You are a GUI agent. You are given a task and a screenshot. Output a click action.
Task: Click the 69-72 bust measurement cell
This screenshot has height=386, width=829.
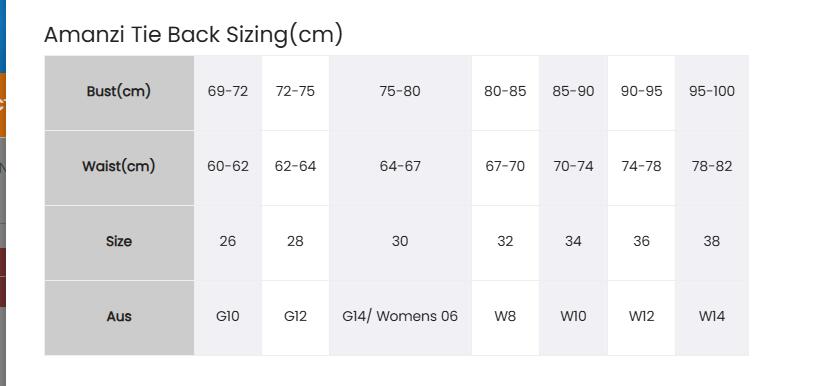[x=228, y=93]
